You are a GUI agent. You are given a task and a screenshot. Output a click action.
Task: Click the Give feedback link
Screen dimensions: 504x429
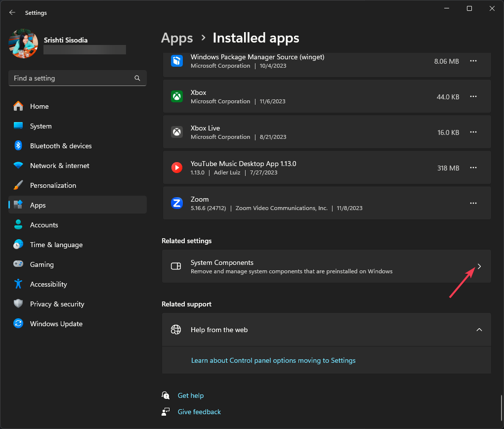199,412
